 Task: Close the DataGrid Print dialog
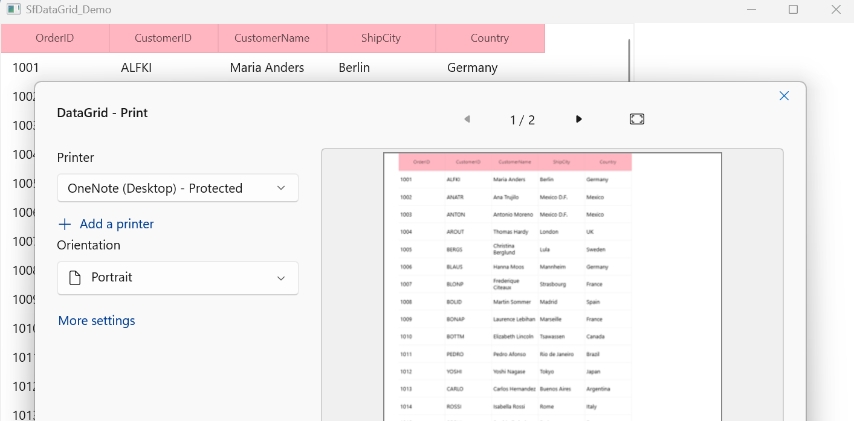pos(784,96)
